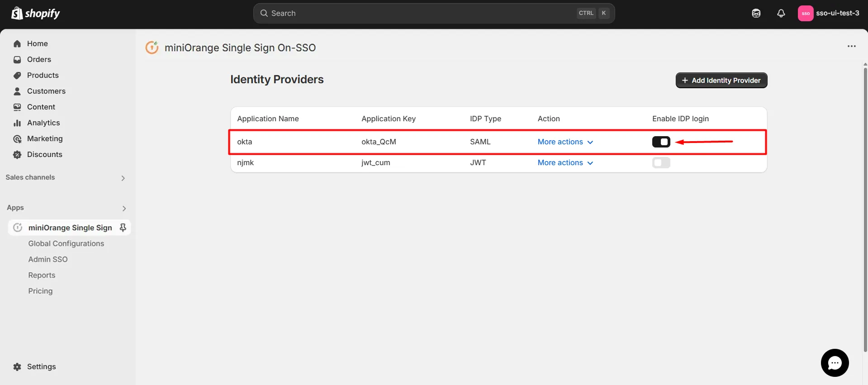Expand More actions dropdown for okta
868x385 pixels.
pyautogui.click(x=565, y=142)
